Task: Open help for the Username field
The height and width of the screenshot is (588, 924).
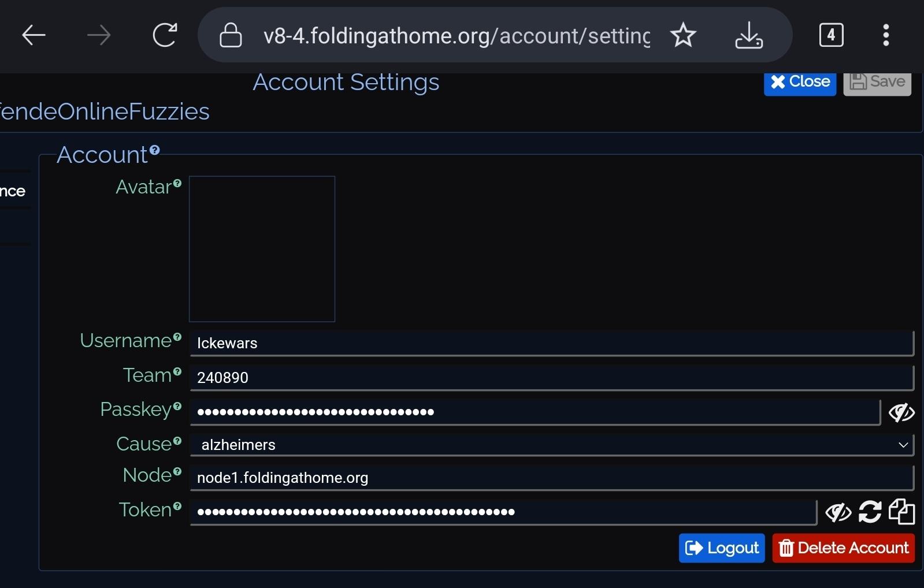Action: (x=177, y=337)
